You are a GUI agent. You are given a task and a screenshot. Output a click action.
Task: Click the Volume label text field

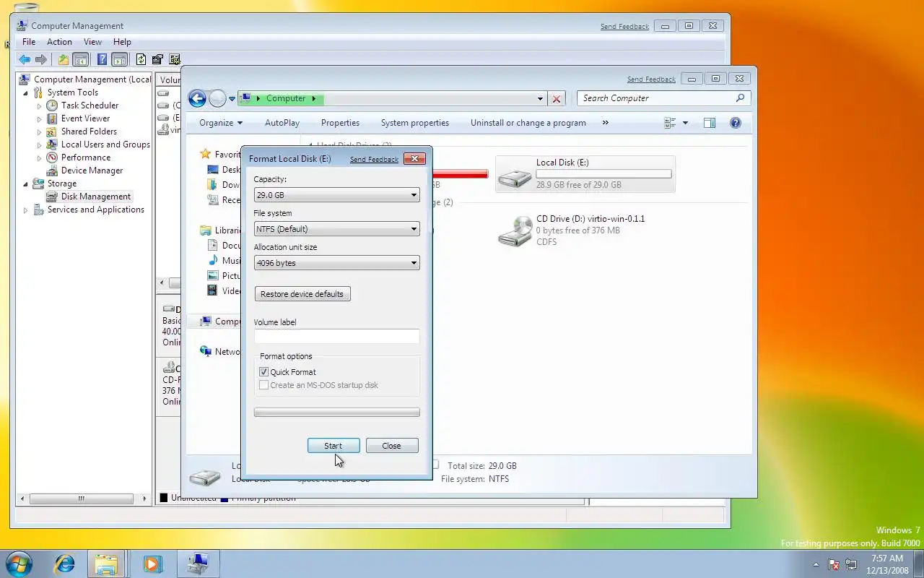[336, 336]
